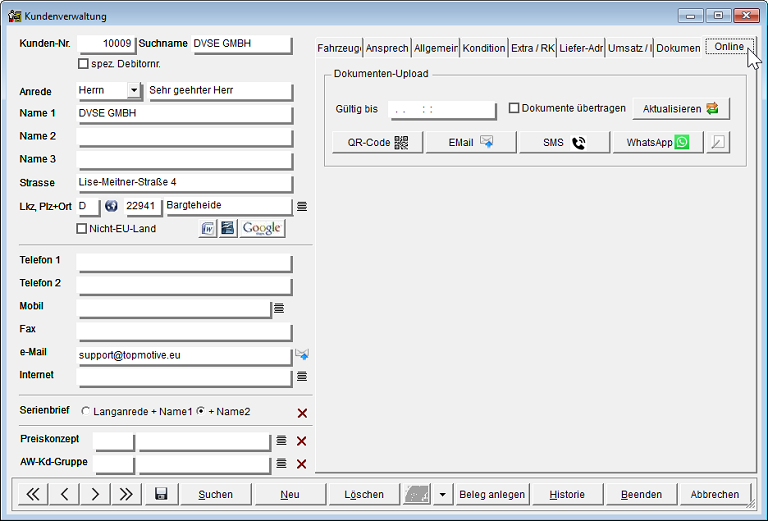This screenshot has width=768, height=521.
Task: Open Word letter icon below address
Action: [208, 228]
